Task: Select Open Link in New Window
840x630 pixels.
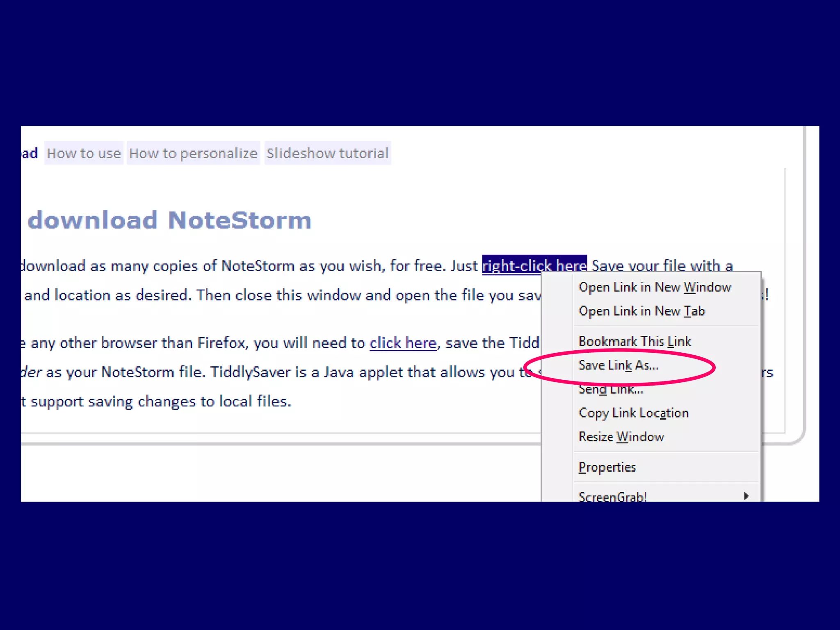Action: (x=655, y=287)
